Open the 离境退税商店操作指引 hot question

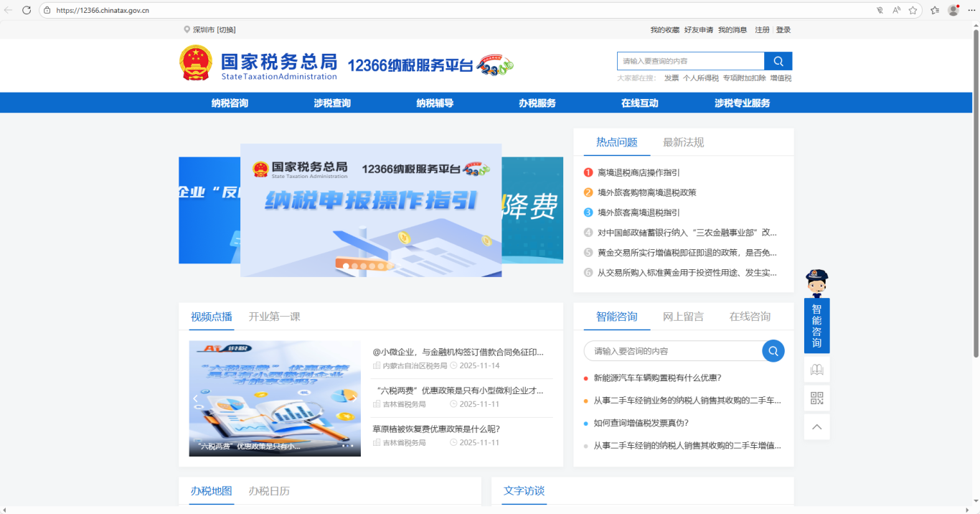[639, 172]
